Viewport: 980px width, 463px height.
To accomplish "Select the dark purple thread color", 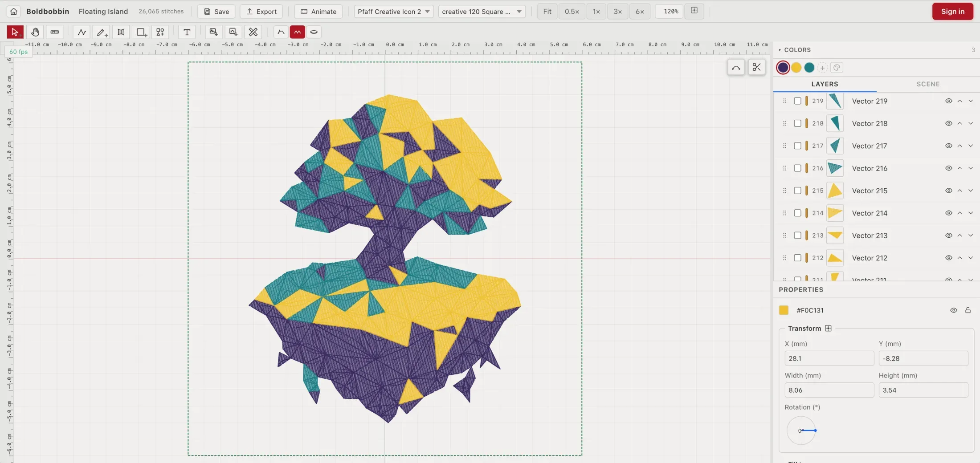I will 783,68.
